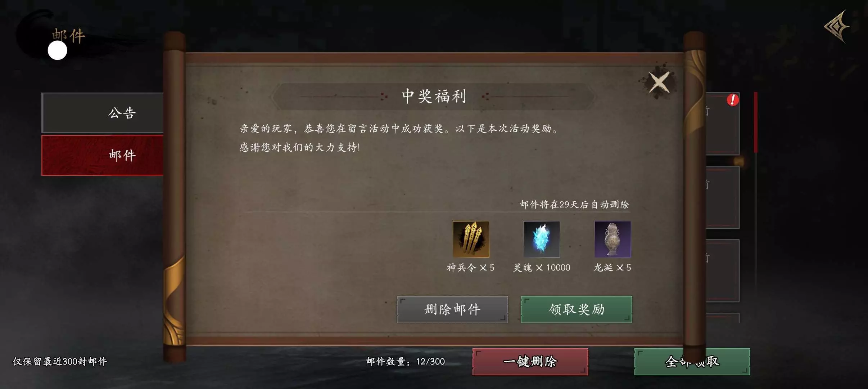Image resolution: width=868 pixels, height=389 pixels.
Task: Tap the blue 灵魄 flame reward icon
Action: pos(542,239)
